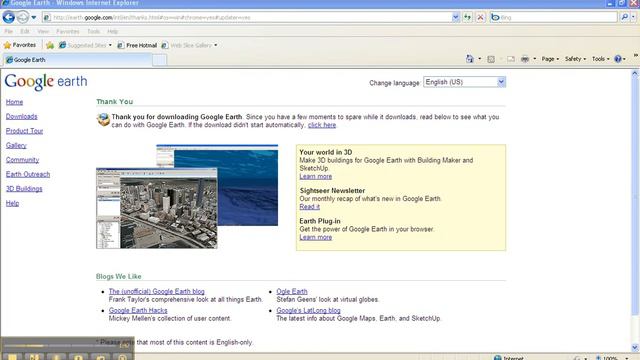Click the Favorites star button

point(20,45)
